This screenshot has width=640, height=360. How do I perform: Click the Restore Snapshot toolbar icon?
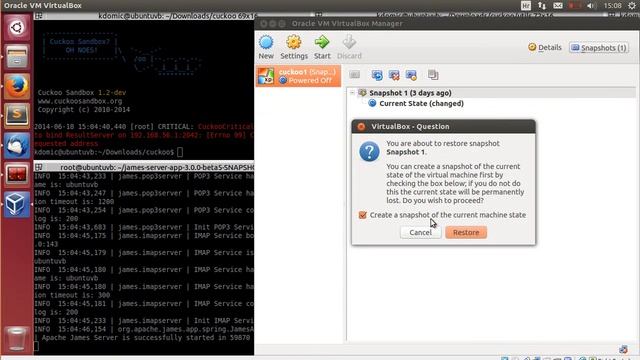point(377,75)
